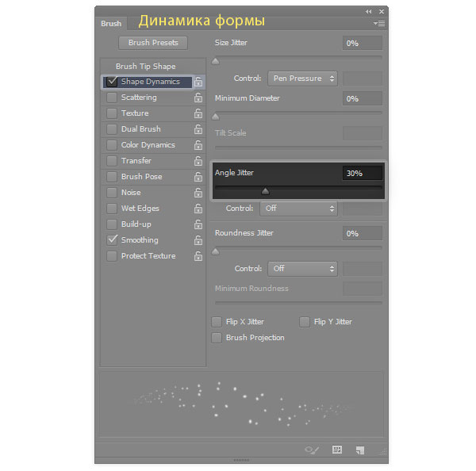This screenshot has width=476, height=471.
Task: Enable the Noise checkbox
Action: [x=112, y=193]
